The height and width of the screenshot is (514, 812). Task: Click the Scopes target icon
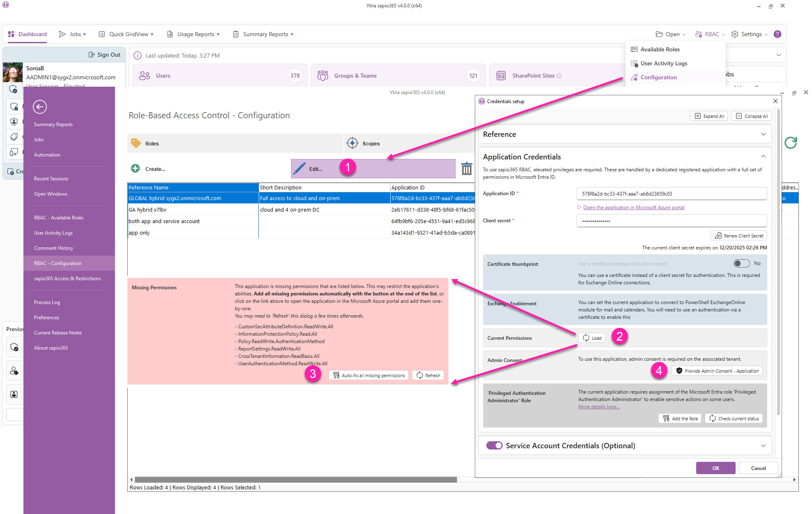352,143
